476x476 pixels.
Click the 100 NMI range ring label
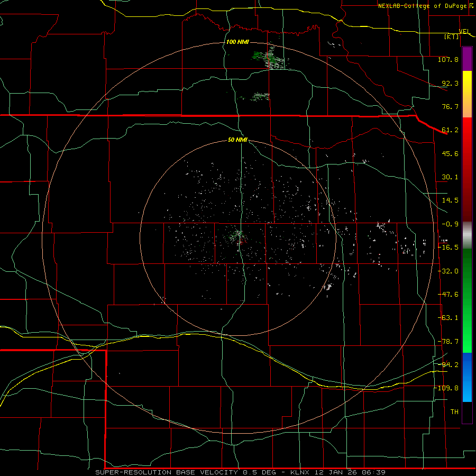[237, 42]
